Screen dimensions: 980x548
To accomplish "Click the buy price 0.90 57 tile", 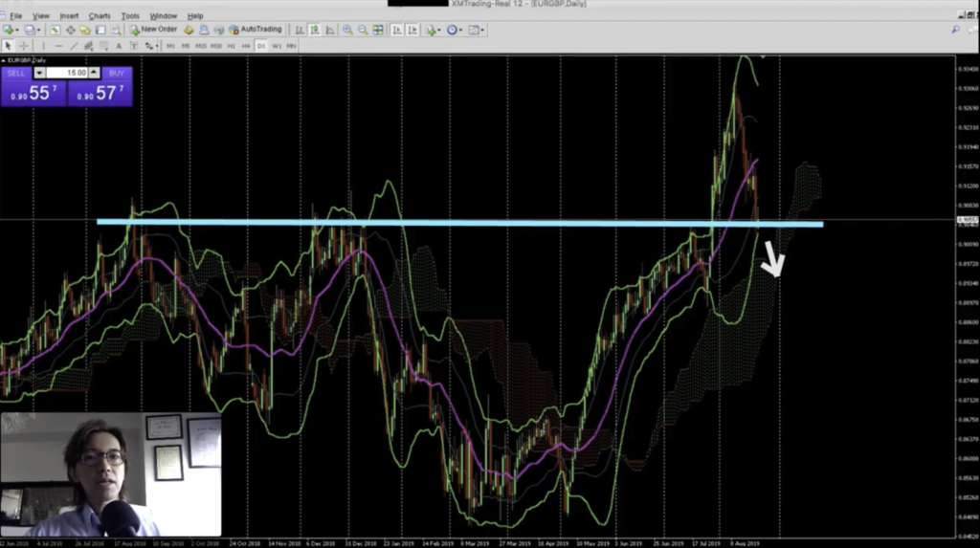I will [x=100, y=93].
